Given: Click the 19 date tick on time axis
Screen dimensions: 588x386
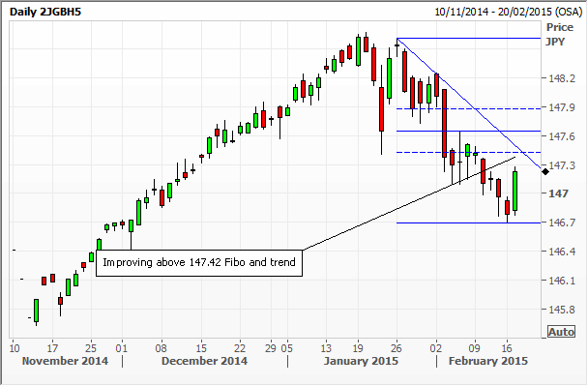Looking at the screenshot, I should [358, 348].
